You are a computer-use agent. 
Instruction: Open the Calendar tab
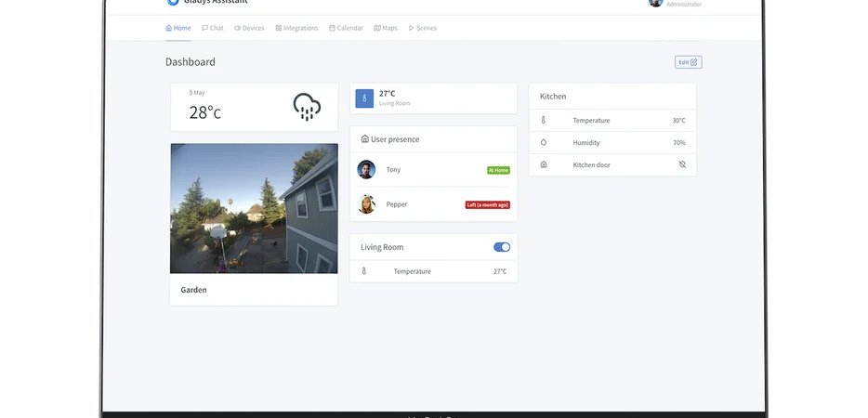click(x=346, y=28)
